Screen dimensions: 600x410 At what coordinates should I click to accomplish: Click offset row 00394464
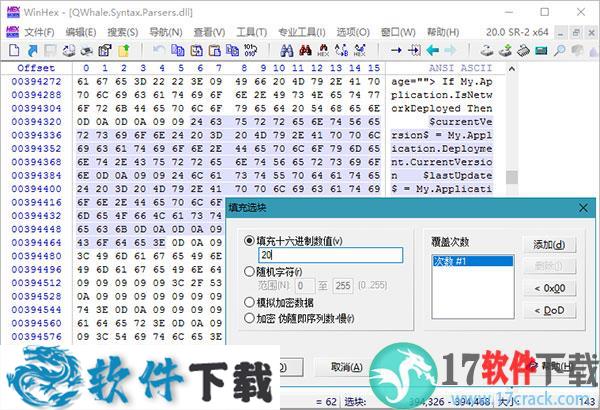(36, 243)
